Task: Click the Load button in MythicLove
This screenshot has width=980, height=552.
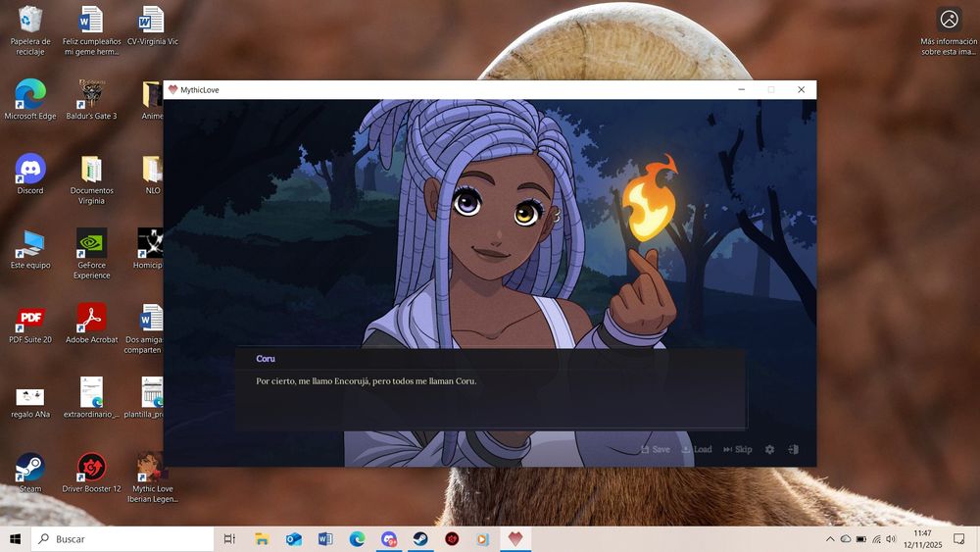Action: click(x=697, y=449)
